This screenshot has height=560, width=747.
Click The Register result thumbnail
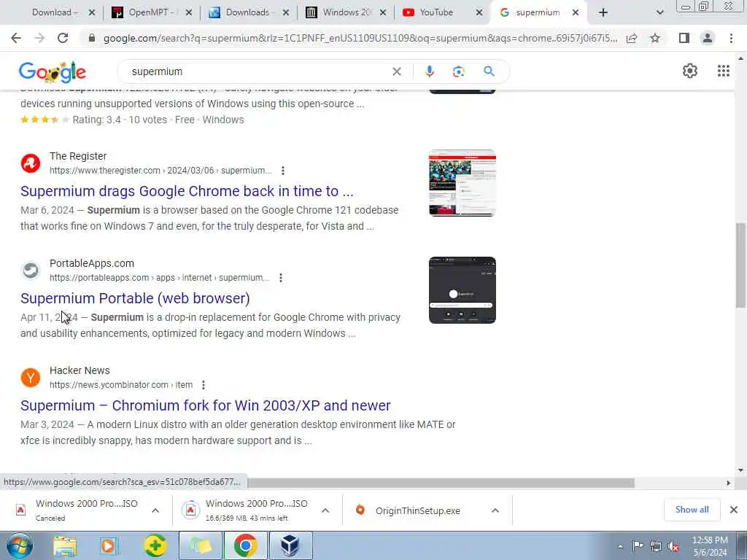462,183
